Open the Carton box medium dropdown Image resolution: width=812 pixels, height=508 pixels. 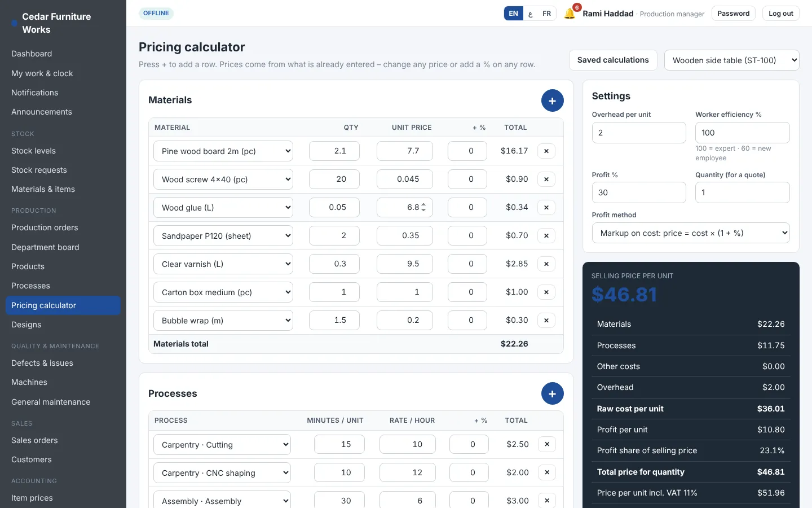click(223, 292)
